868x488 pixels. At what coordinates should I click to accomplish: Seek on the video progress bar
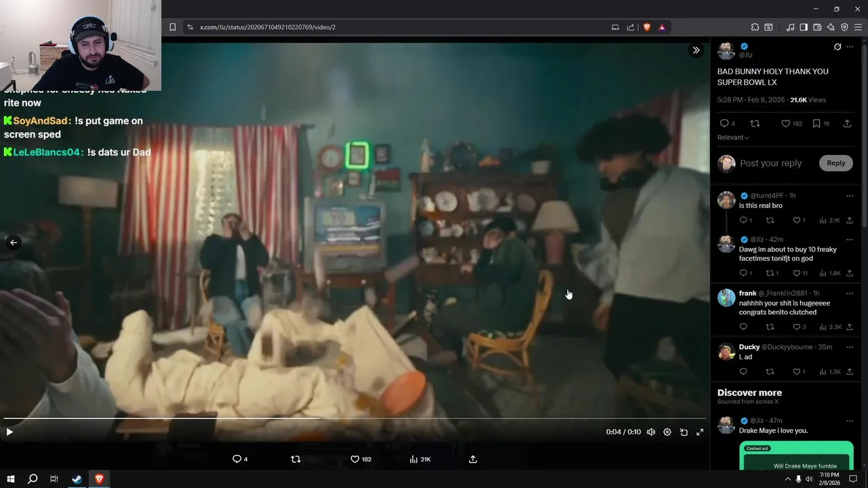(355, 418)
